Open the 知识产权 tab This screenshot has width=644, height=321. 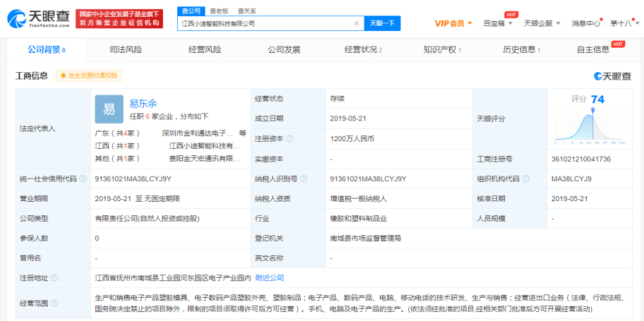(x=442, y=50)
